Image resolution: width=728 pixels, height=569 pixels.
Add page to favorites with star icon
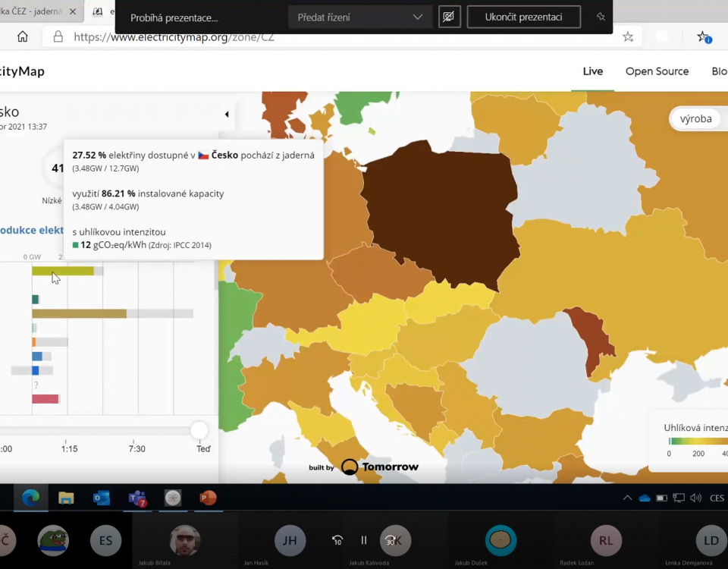628,36
